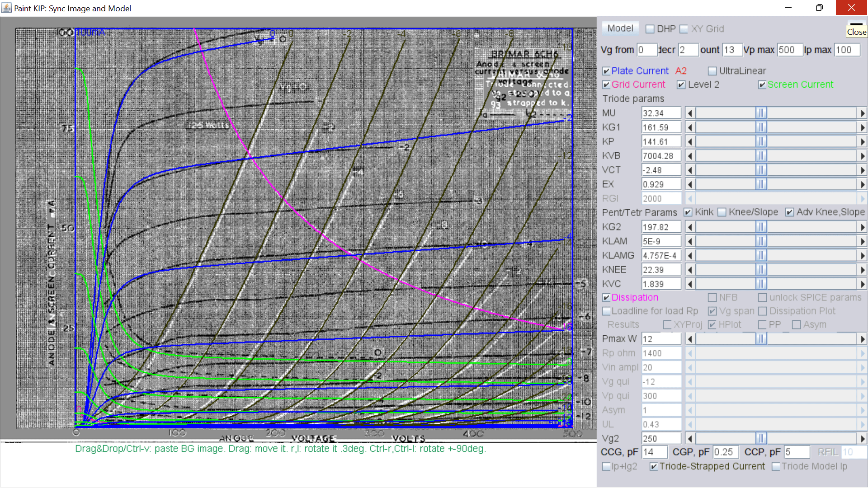The width and height of the screenshot is (868, 488).
Task: Click the KNEE value field 22.39
Action: point(661,270)
